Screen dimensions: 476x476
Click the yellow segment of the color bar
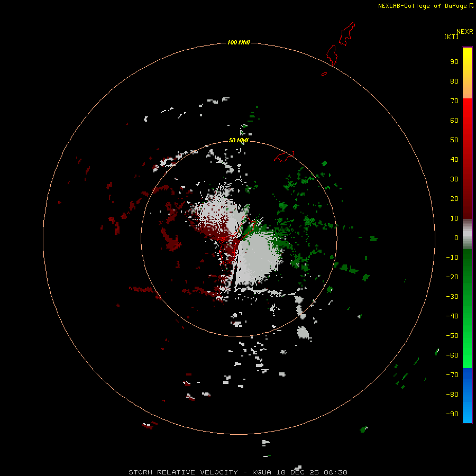(x=467, y=73)
